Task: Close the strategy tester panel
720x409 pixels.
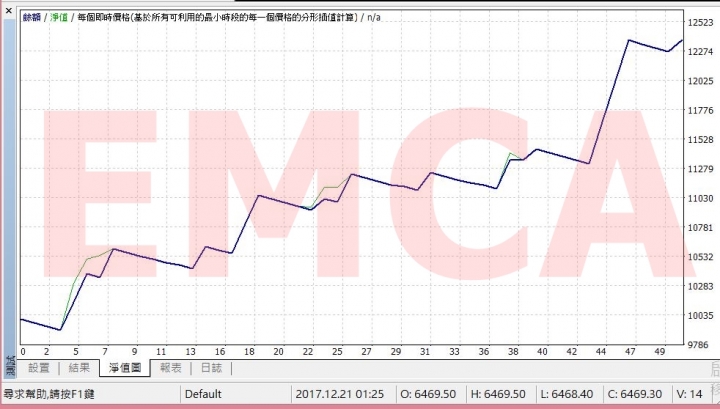Action: (x=9, y=11)
